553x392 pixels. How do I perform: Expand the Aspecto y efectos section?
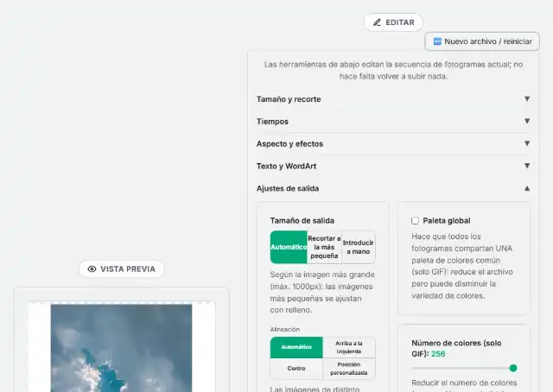coord(393,144)
